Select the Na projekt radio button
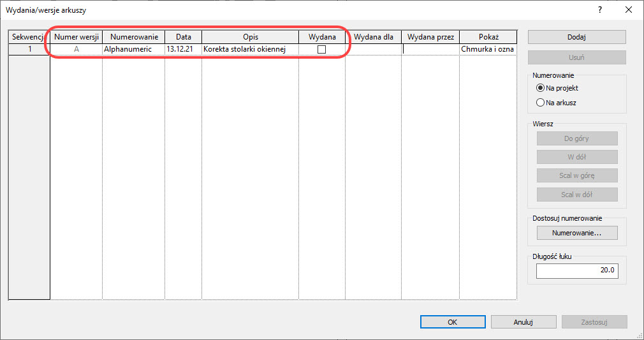The image size is (644, 340). coord(541,88)
